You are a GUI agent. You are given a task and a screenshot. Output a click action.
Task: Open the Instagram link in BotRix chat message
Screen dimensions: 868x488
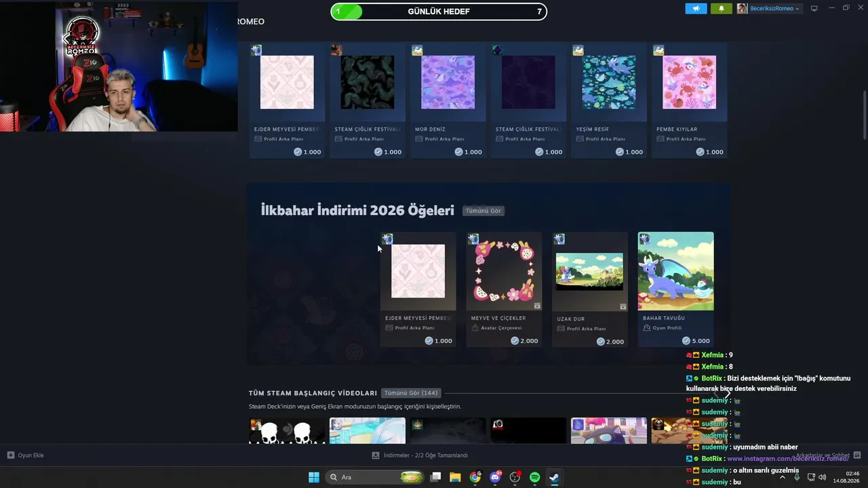point(788,459)
